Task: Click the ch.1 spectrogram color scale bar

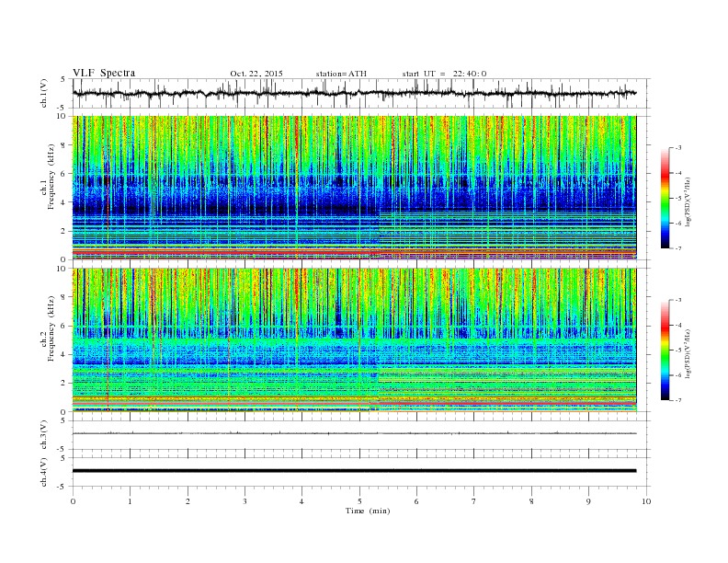Action: pos(665,199)
